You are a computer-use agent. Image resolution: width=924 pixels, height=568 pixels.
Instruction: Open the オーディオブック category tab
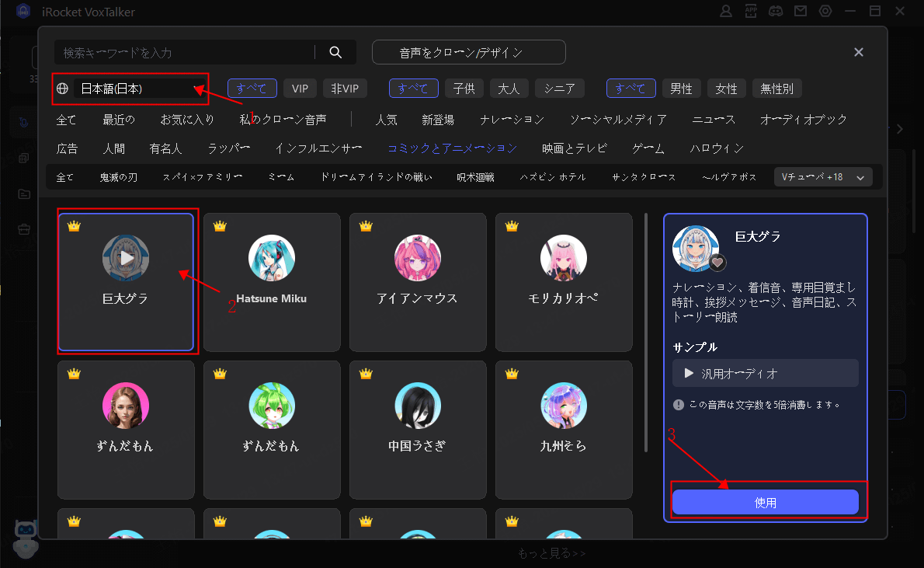[x=803, y=120]
